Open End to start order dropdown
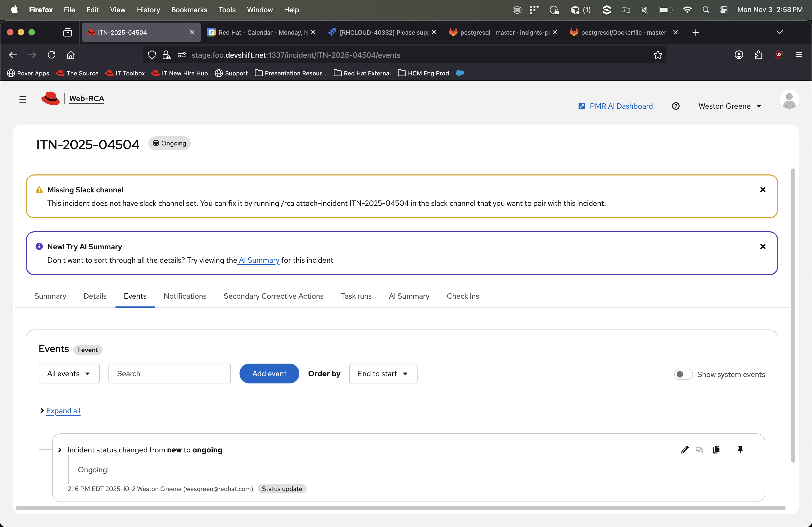Image resolution: width=812 pixels, height=527 pixels. [383, 374]
